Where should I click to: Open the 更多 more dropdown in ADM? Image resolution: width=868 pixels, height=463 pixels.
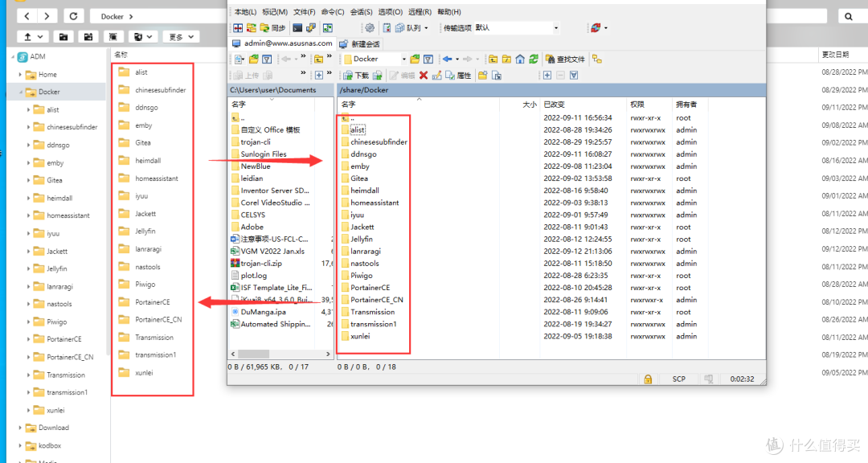point(181,36)
